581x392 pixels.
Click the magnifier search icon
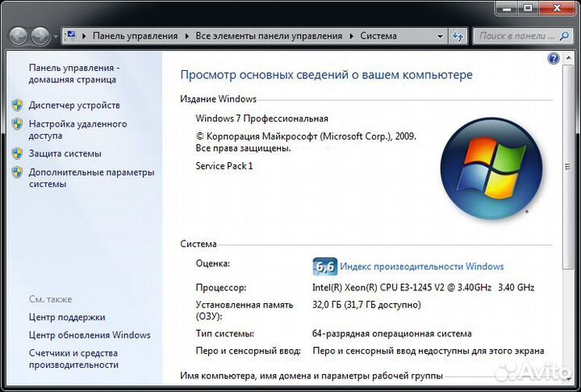[565, 36]
